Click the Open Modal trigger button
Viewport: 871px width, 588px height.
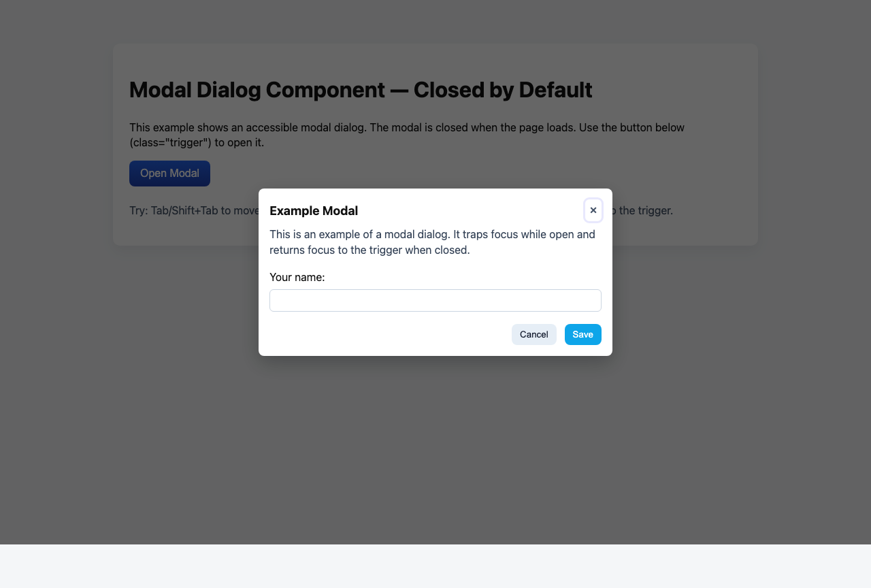tap(169, 174)
